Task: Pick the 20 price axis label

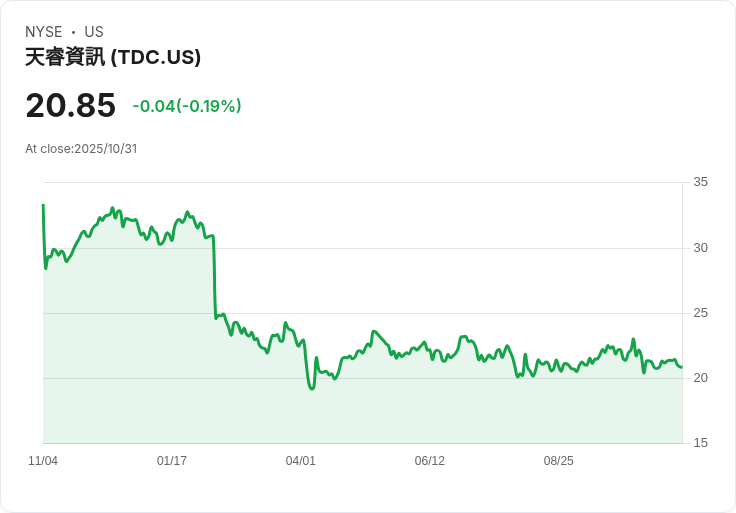Action: coord(701,378)
